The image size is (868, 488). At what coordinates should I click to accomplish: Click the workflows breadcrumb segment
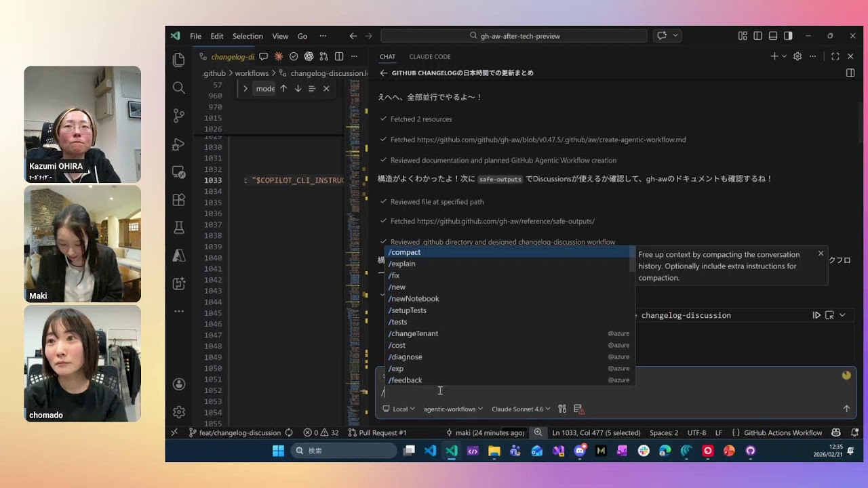point(252,73)
